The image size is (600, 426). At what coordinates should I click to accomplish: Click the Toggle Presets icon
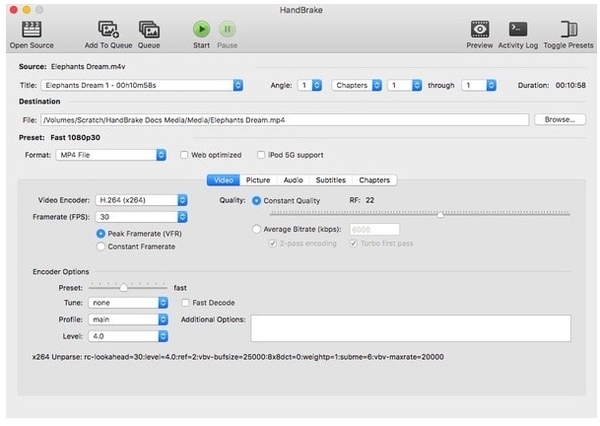568,29
